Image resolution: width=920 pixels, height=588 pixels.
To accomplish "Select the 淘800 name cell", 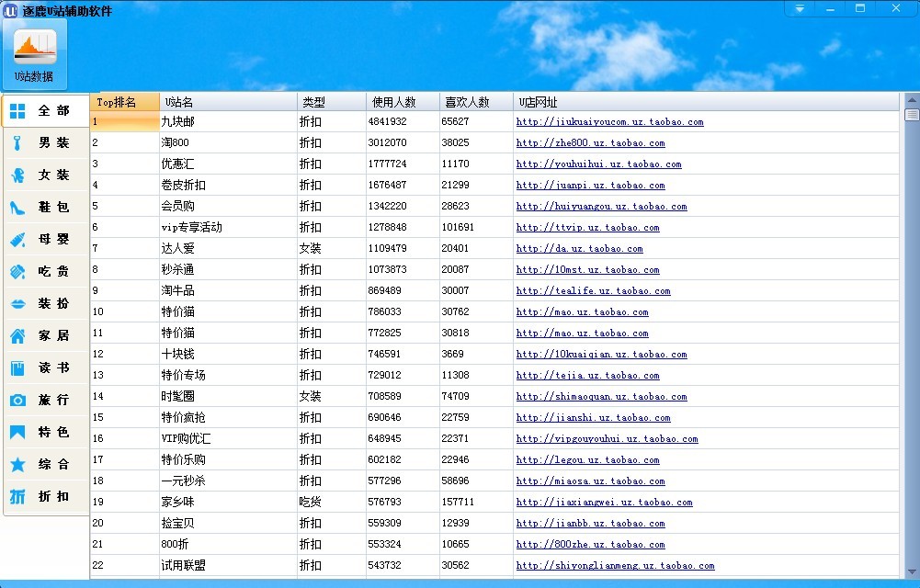I will pos(228,143).
